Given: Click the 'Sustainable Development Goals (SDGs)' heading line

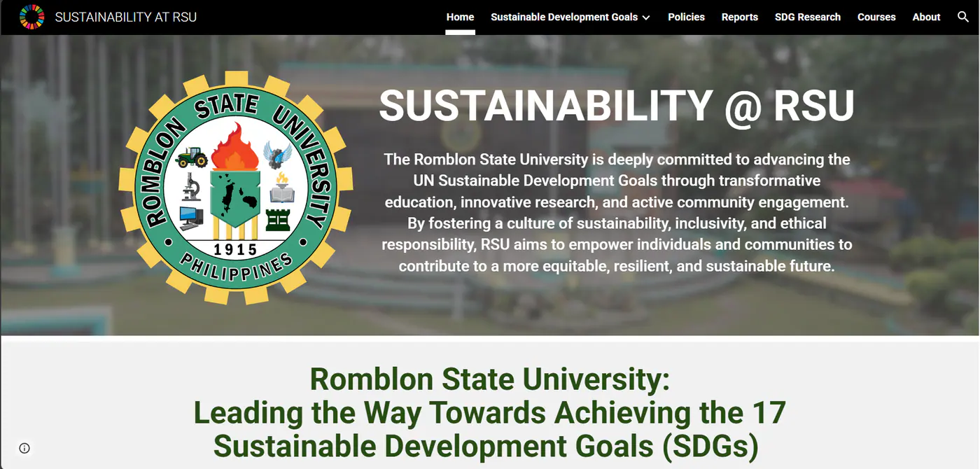Looking at the screenshot, I should pos(486,445).
